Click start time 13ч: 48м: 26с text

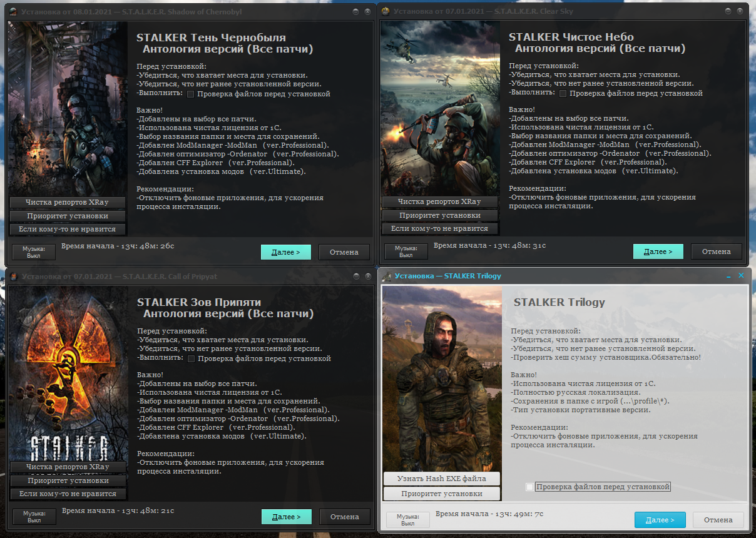click(118, 246)
